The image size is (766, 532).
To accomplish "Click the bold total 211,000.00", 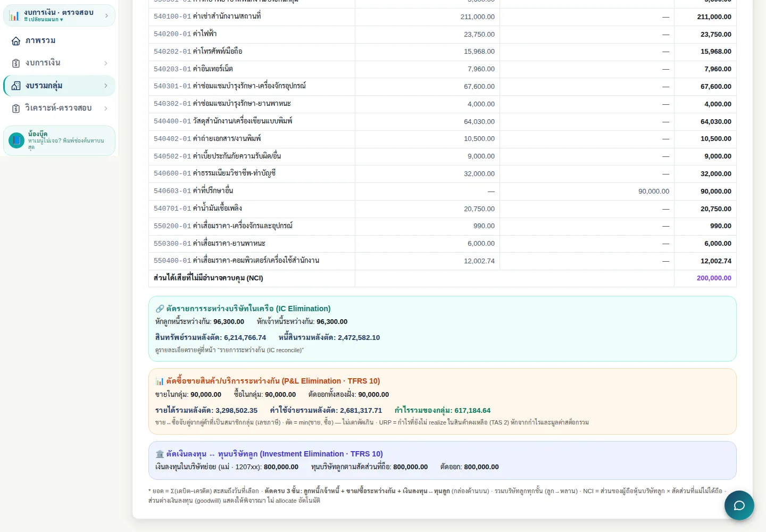I will coord(714,17).
